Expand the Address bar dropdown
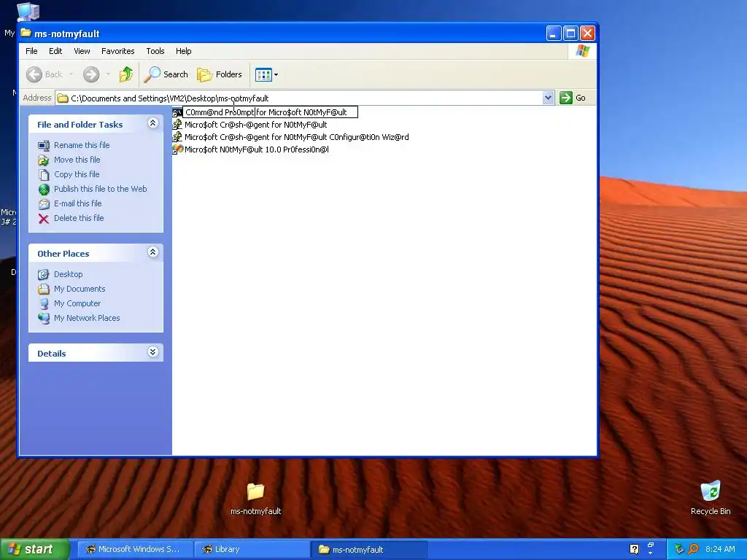747x560 pixels. 548,98
